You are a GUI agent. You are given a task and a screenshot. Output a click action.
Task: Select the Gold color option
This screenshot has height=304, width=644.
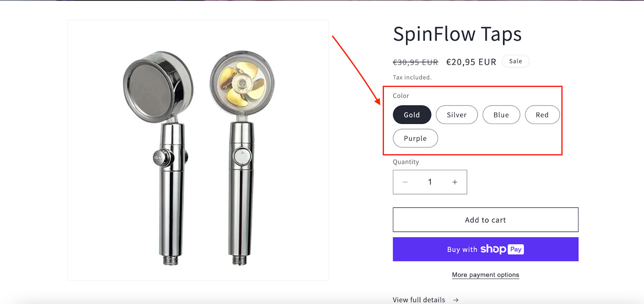(x=412, y=115)
